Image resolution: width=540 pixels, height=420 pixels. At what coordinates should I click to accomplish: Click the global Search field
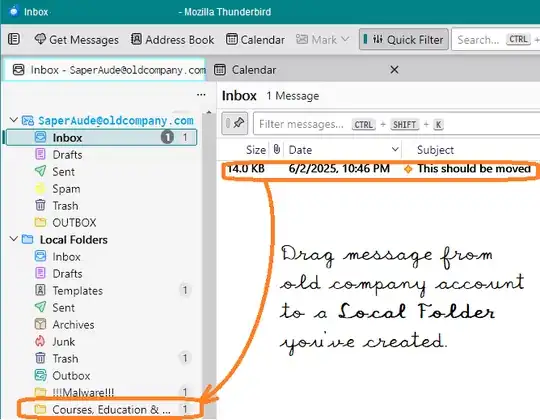(496, 40)
